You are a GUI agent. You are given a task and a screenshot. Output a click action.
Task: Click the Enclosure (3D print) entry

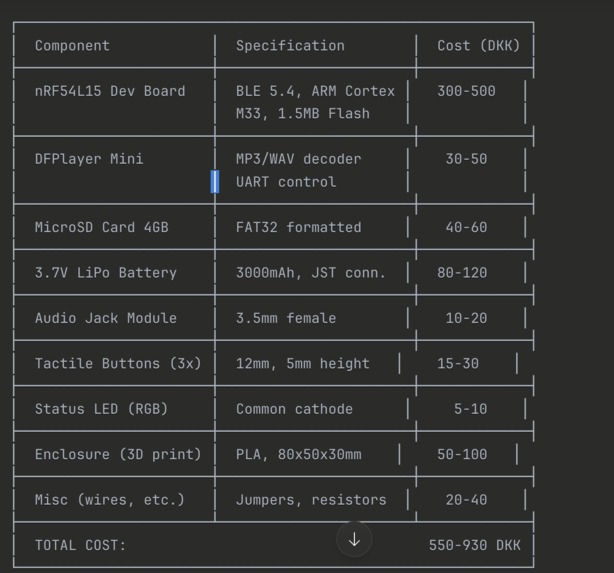pyautogui.click(x=118, y=454)
